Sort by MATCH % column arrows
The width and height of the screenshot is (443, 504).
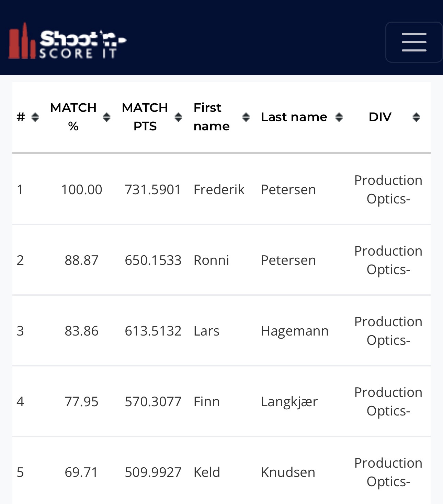click(106, 117)
